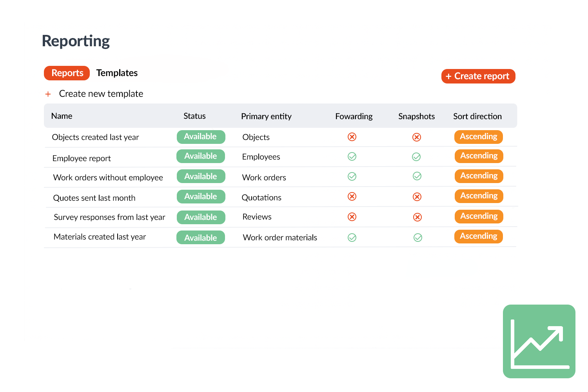
Task: Open Ascending sort badge for Employee report
Action: pos(479,156)
